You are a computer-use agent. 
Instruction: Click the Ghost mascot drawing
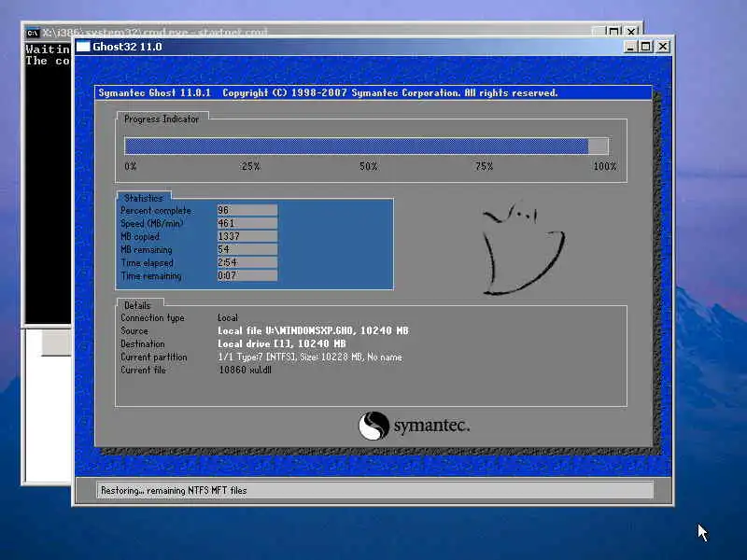[x=523, y=248]
